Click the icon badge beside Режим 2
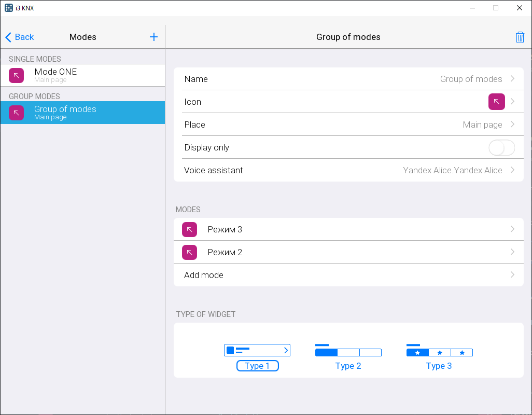 pyautogui.click(x=189, y=252)
